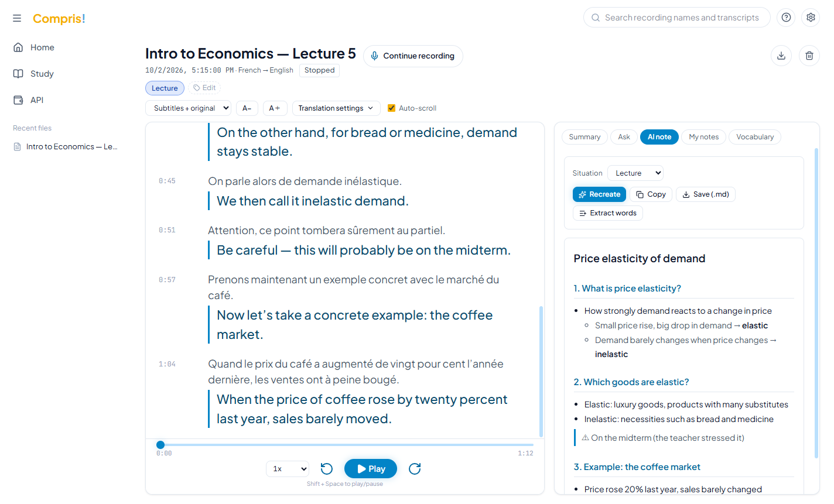Open the API page
This screenshot has height=504, width=834.
pos(36,100)
